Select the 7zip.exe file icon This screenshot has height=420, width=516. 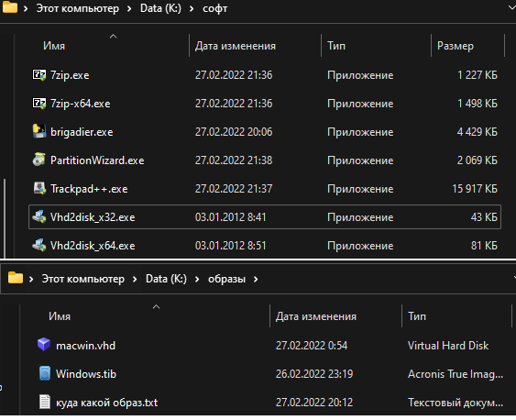pos(39,75)
